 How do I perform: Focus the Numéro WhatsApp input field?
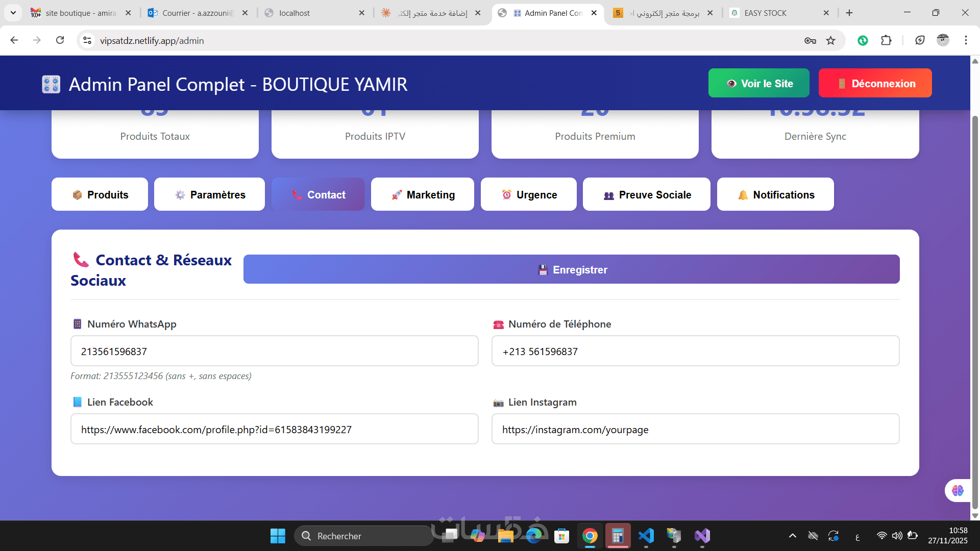(275, 351)
